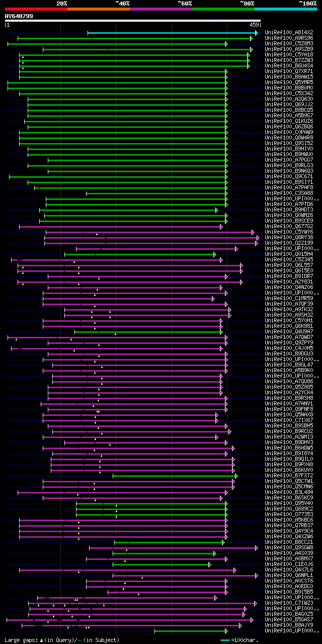Open hit UniRef100_C5Z8M3
The image size is (322, 644).
[x=289, y=44]
